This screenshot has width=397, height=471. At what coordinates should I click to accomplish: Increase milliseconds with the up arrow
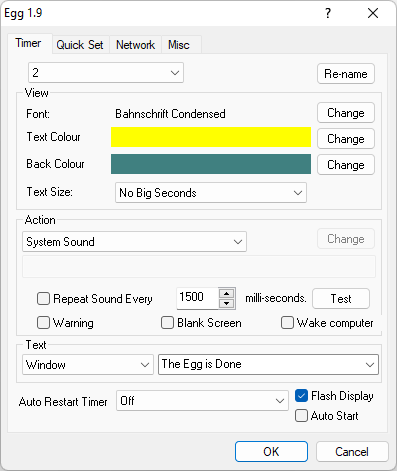click(x=227, y=293)
